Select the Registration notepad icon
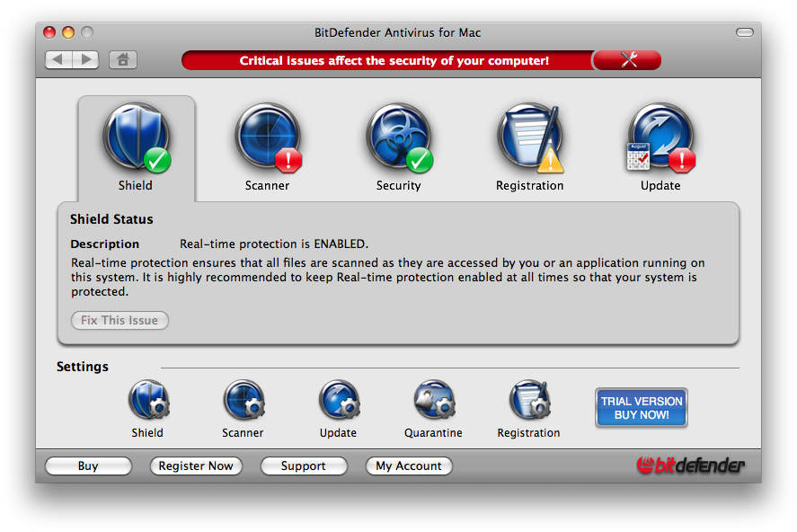 click(530, 137)
